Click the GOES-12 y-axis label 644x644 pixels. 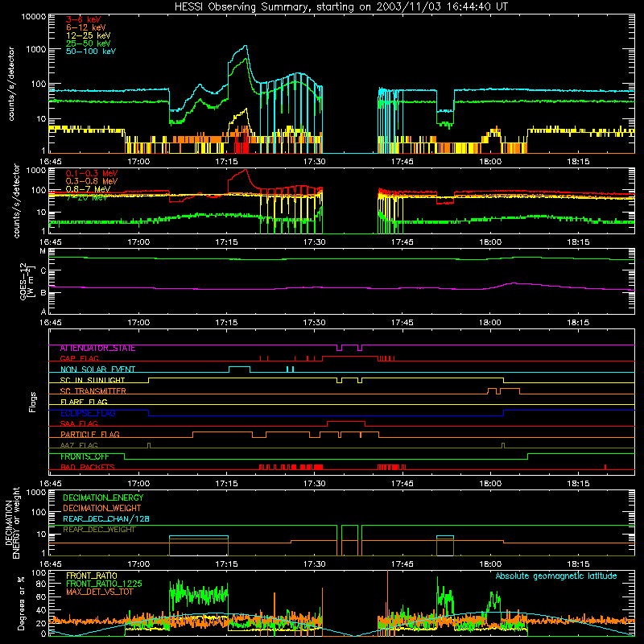(x=27, y=281)
